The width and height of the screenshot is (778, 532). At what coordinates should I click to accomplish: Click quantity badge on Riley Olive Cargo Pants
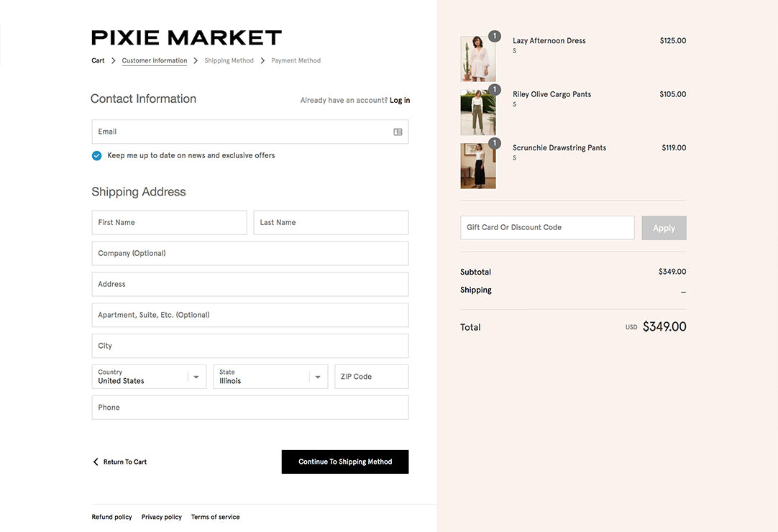tap(494, 90)
